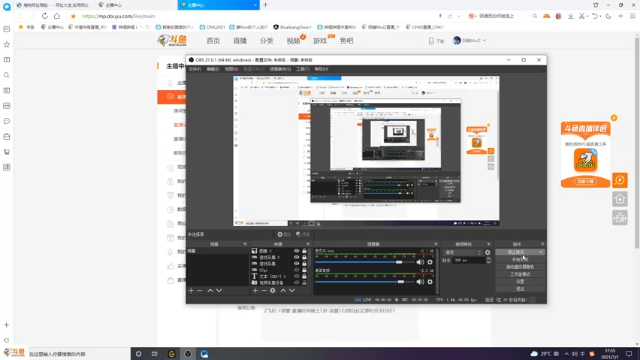Pop out the 来源 dock header icon

pos(308,244)
